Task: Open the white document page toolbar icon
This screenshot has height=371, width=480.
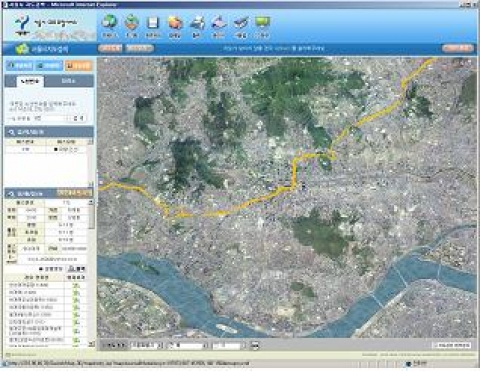Action: point(153,23)
